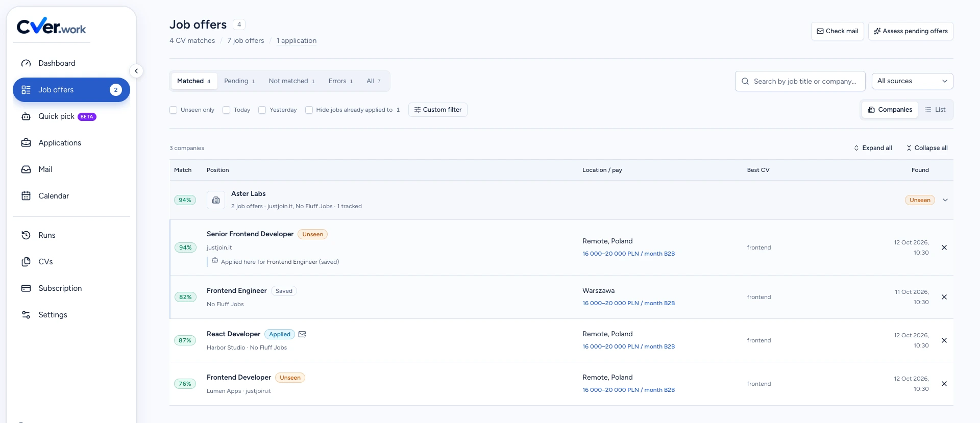The width and height of the screenshot is (980, 423).
Task: Click the search by job title field
Action: coord(800,81)
